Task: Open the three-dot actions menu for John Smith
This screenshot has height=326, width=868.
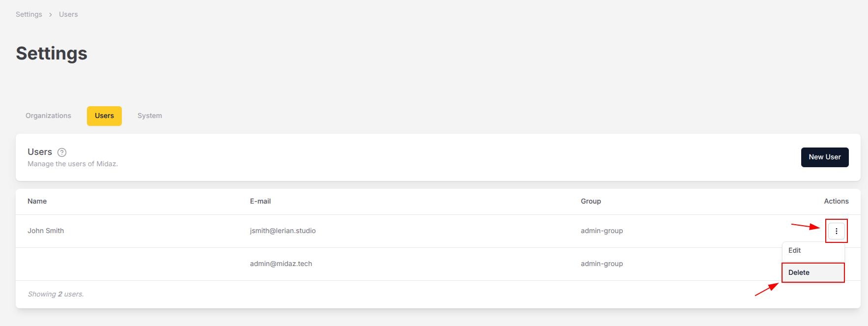Action: pos(836,231)
